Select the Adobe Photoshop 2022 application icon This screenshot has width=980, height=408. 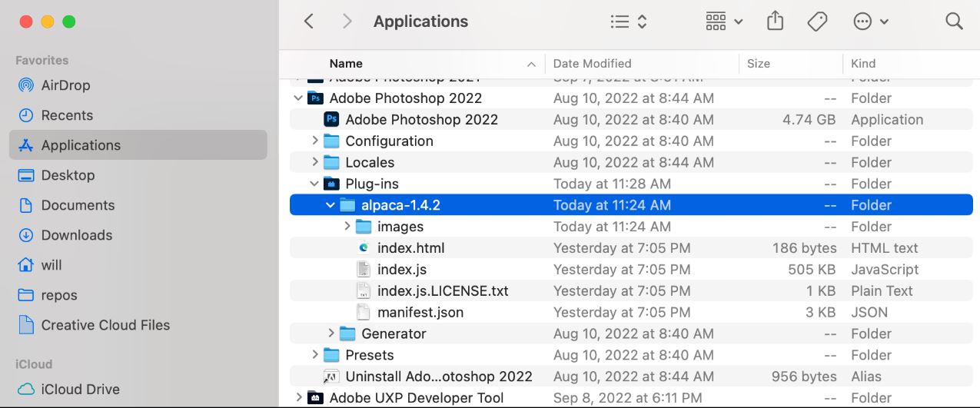332,119
